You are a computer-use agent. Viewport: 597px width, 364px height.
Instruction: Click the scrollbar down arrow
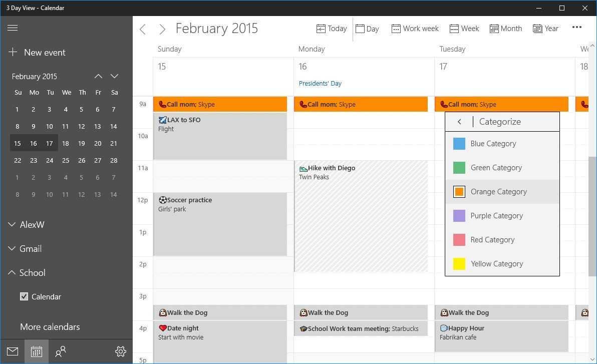(x=592, y=359)
